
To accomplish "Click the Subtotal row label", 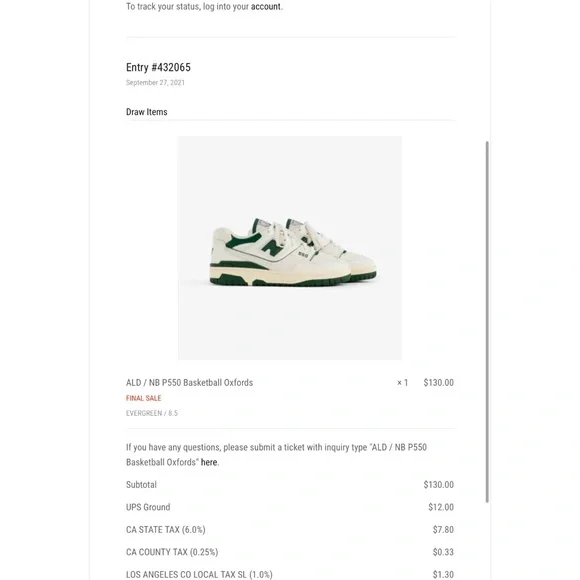I will tap(141, 485).
